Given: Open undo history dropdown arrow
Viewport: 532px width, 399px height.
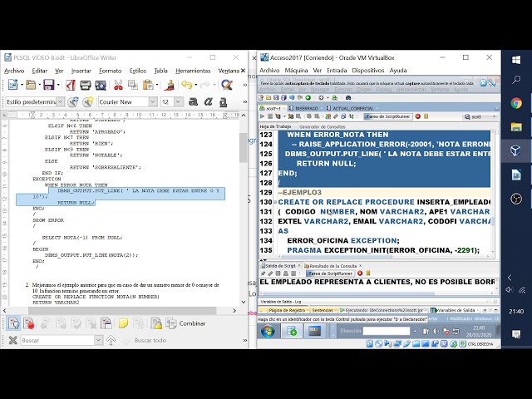Looking at the screenshot, I should (x=196, y=85).
